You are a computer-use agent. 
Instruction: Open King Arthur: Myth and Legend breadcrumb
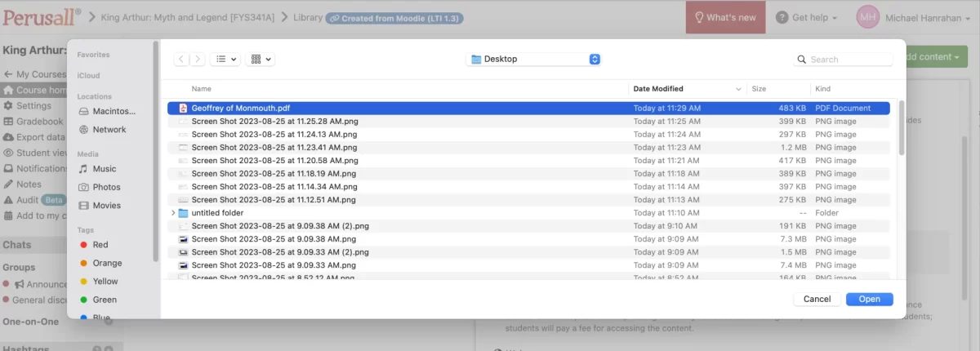(x=188, y=17)
